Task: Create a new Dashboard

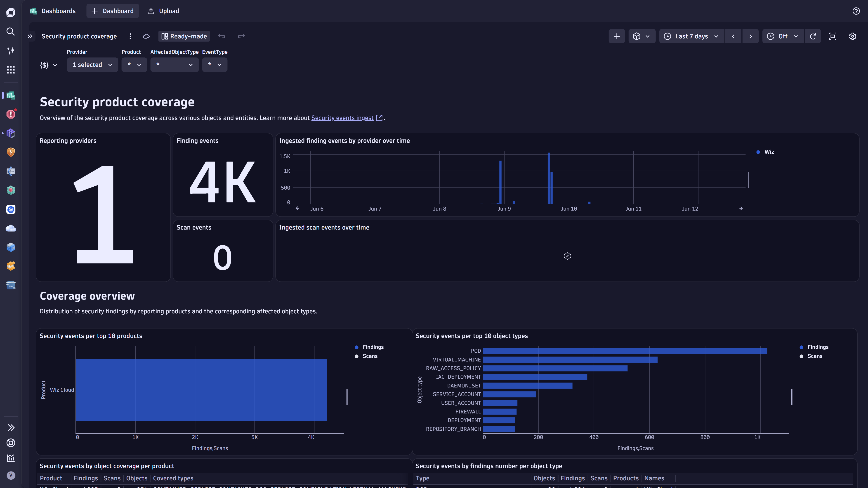Action: 113,11
